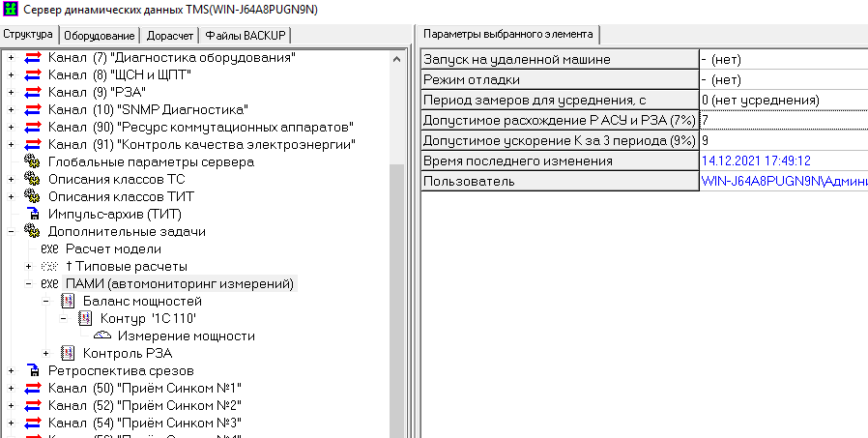Click the Импульс-архив (ТИТ) archive icon

click(33, 215)
